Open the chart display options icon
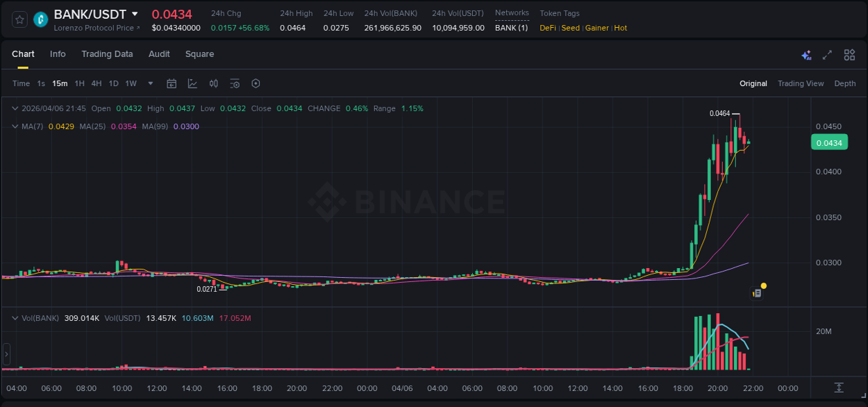The image size is (868, 407). [x=235, y=83]
